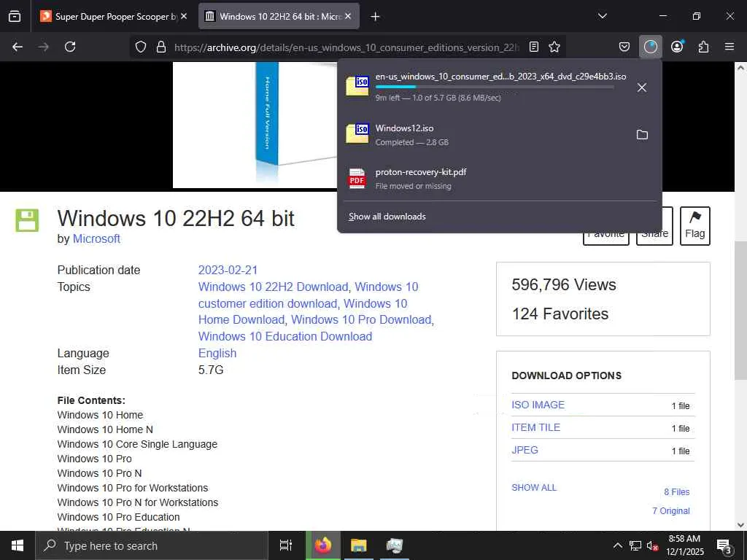The width and height of the screenshot is (747, 560).
Task: Click Windows12.iso download entry name
Action: pyautogui.click(x=404, y=128)
